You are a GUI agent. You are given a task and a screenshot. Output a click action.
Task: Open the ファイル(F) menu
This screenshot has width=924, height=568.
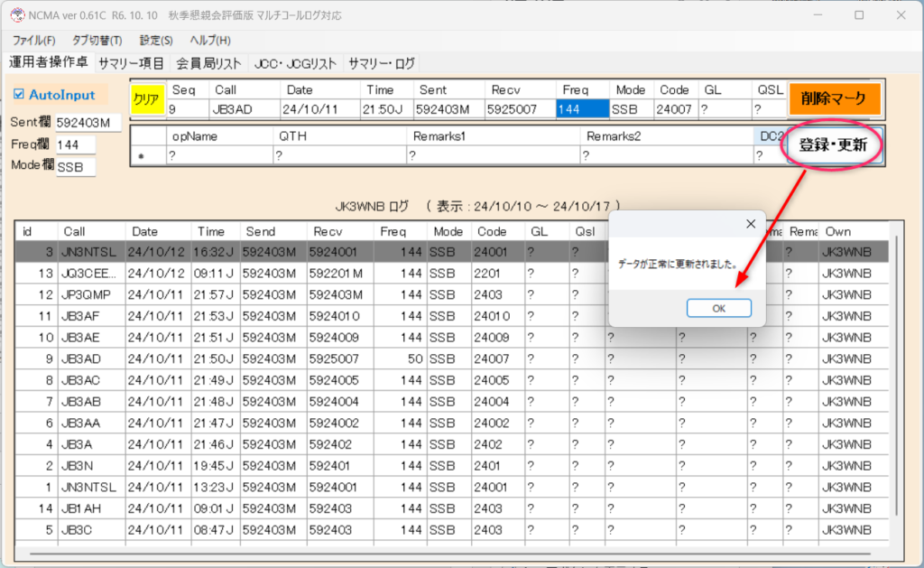pos(34,41)
